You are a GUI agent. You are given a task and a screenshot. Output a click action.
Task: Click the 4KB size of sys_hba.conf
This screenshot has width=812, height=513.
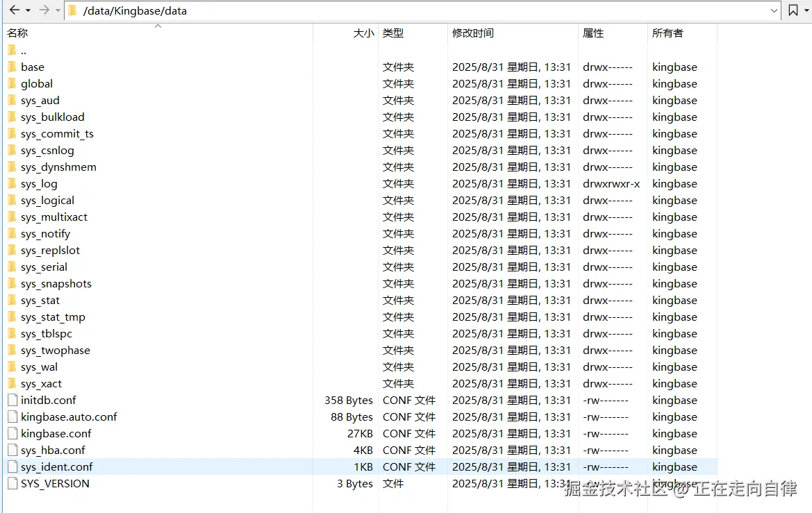pyautogui.click(x=363, y=451)
